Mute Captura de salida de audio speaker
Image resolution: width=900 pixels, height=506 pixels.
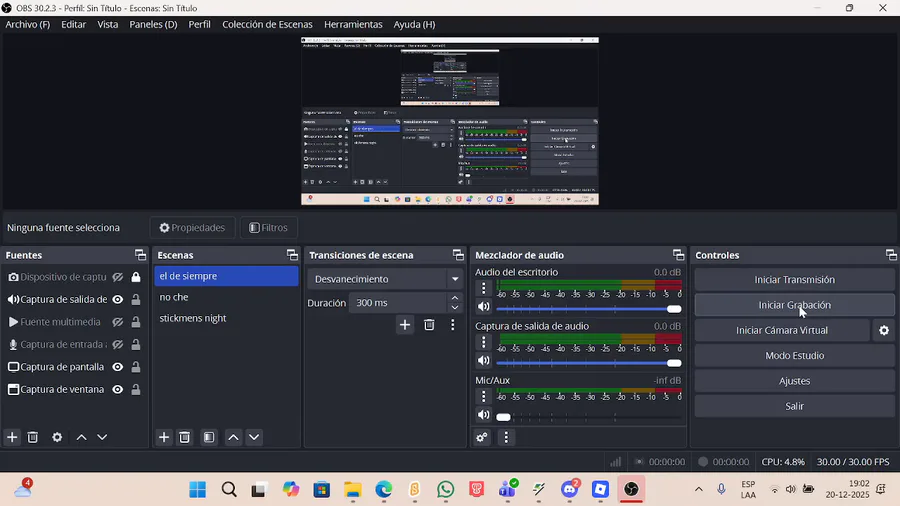484,360
